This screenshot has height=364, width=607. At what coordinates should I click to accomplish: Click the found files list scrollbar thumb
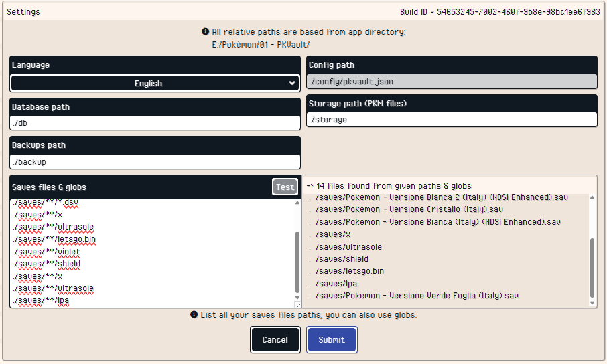point(592,268)
